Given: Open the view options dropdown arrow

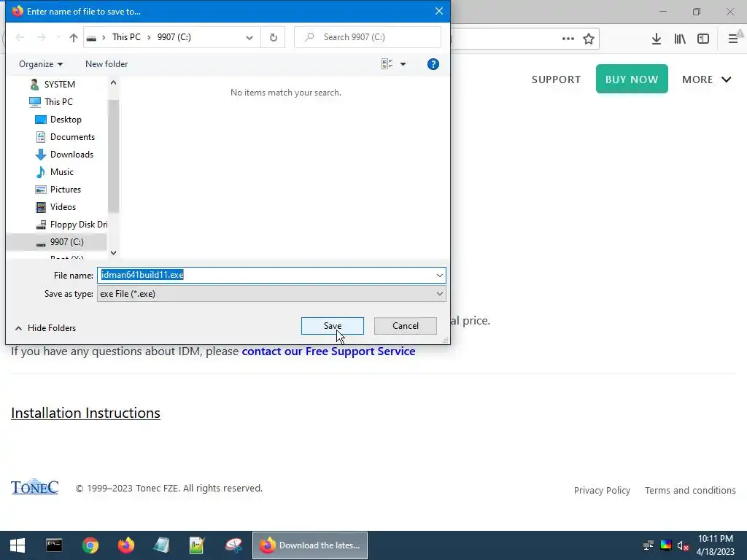Looking at the screenshot, I should pyautogui.click(x=403, y=64).
